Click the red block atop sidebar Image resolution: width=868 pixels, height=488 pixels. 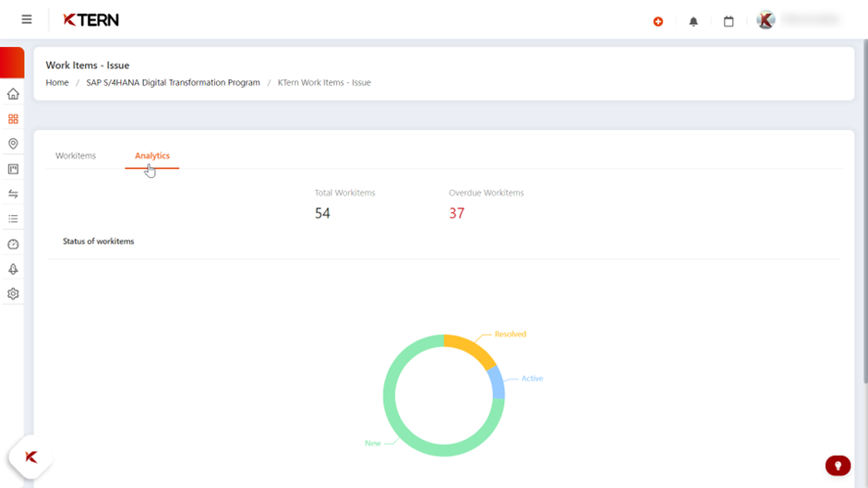pos(12,63)
